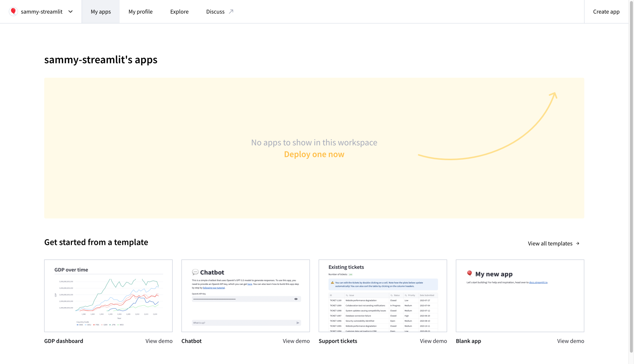Switch to the My profile tab

pos(141,11)
